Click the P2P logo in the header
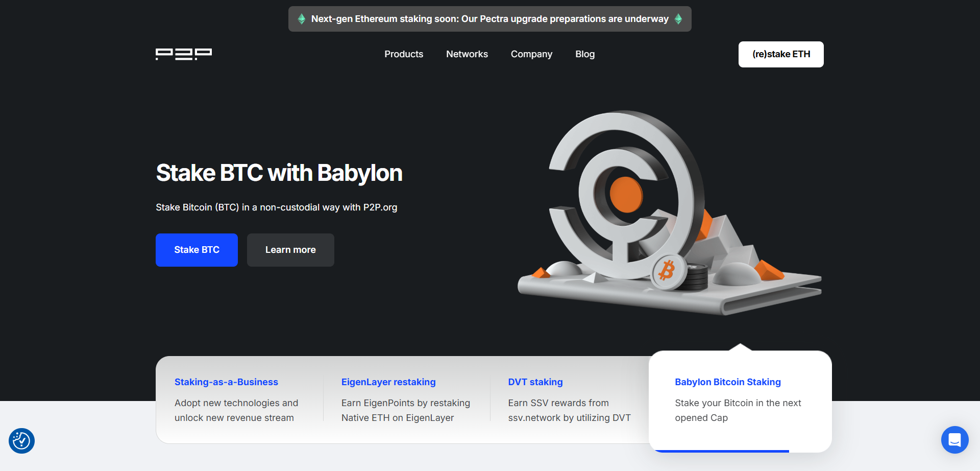The height and width of the screenshot is (471, 980). 184,54
